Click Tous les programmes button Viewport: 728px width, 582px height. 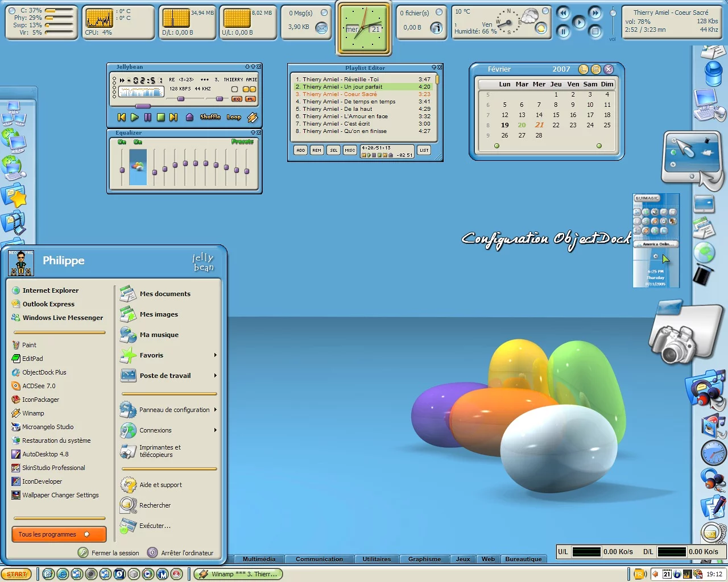tap(59, 534)
